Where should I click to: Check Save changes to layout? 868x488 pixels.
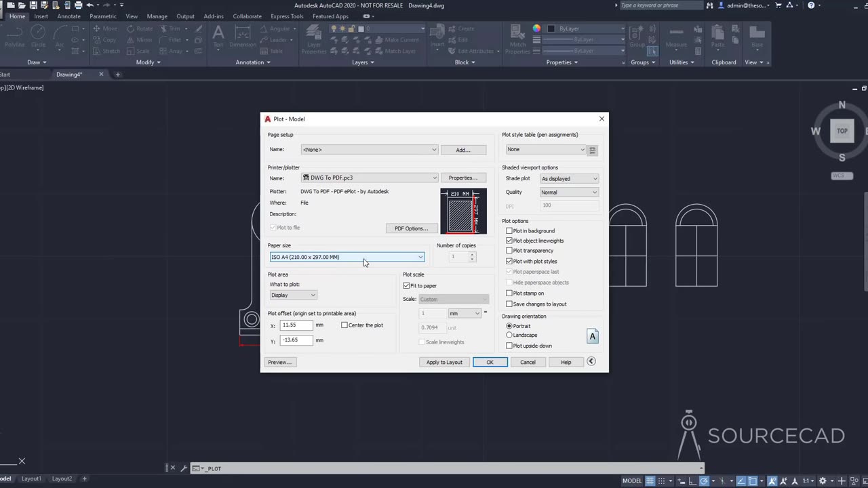click(x=509, y=304)
